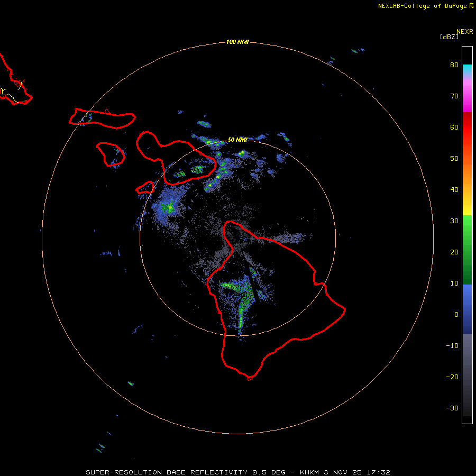
Task: Click the Super-Resolution Base Reflectivity caption text
Action: [x=167, y=472]
